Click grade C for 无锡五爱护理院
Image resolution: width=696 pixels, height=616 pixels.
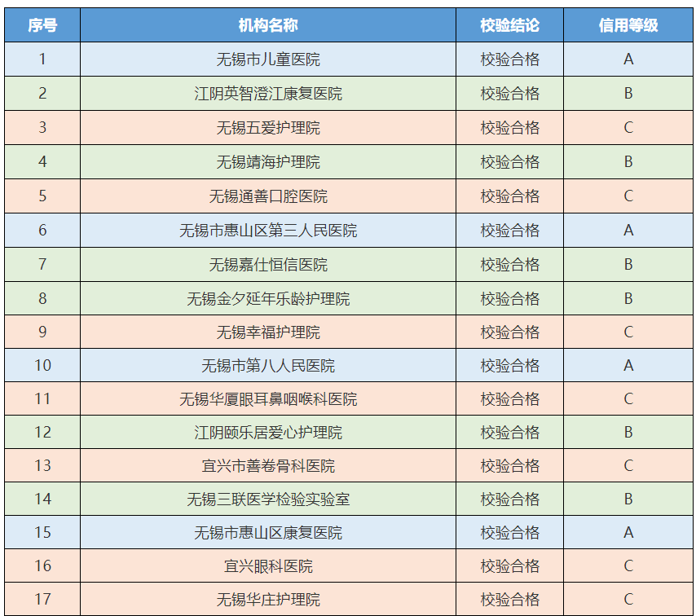(628, 127)
